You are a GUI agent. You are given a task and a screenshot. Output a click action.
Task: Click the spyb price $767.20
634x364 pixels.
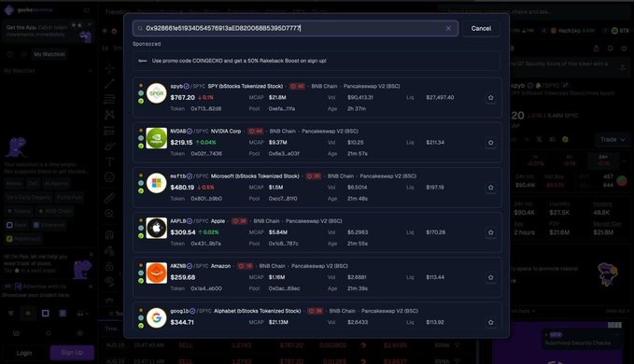point(182,97)
